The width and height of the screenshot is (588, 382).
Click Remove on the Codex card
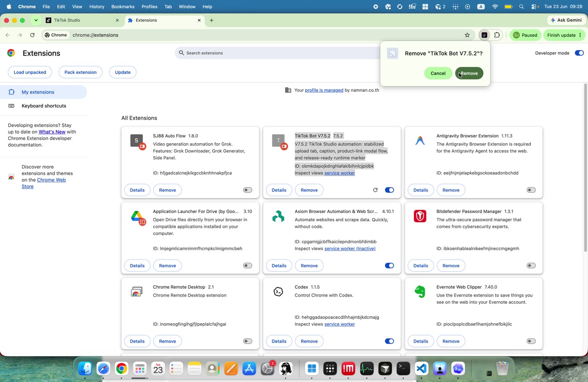[x=309, y=341]
